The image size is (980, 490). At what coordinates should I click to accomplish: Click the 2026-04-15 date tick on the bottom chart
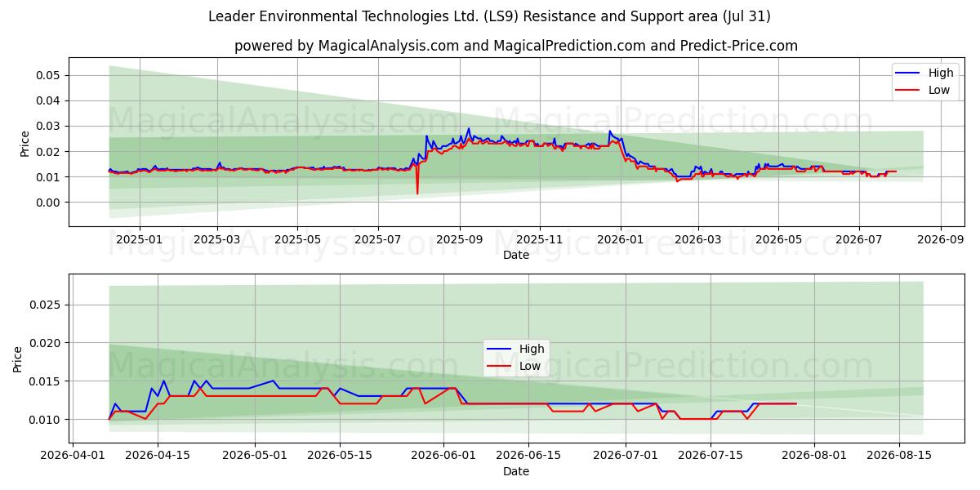click(158, 457)
